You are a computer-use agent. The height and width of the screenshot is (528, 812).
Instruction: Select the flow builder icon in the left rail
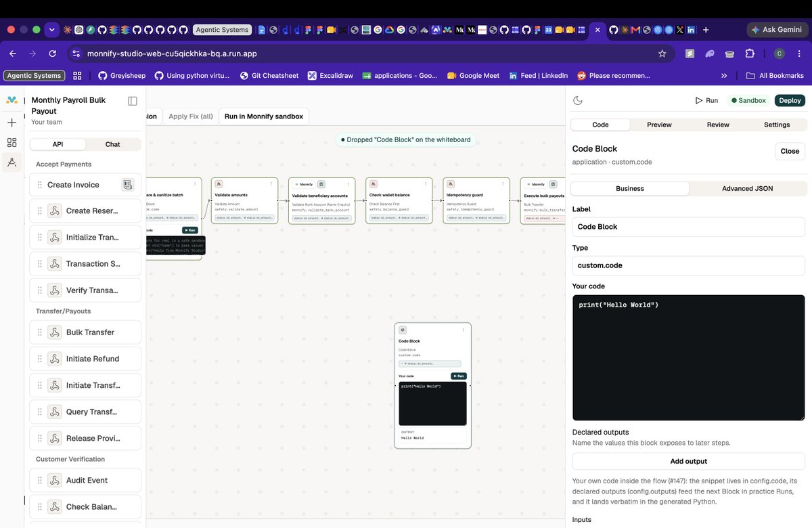pos(12,162)
